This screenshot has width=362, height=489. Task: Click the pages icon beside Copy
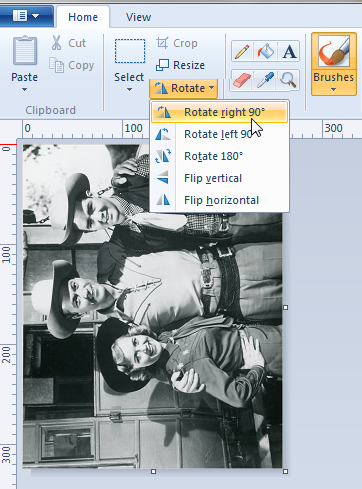(x=56, y=65)
